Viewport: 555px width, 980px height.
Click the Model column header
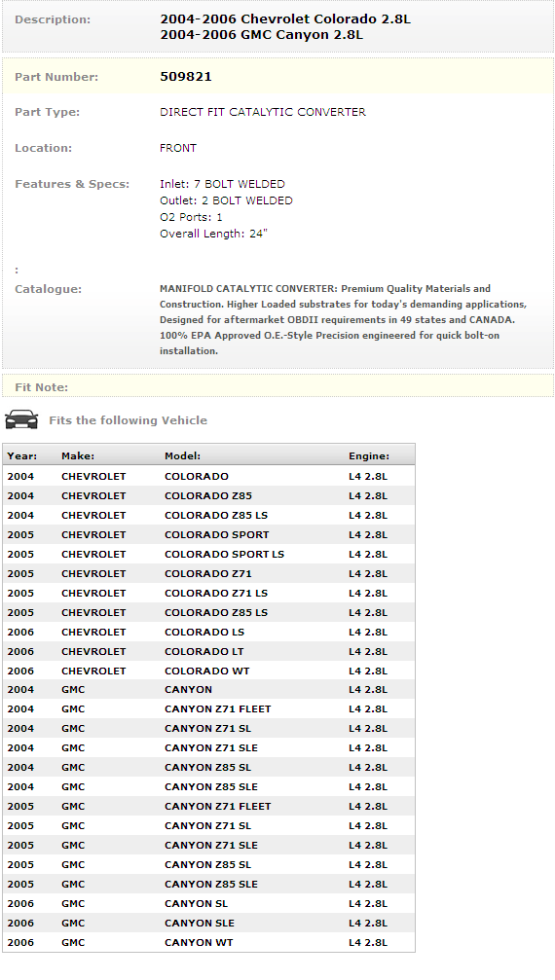click(x=182, y=456)
